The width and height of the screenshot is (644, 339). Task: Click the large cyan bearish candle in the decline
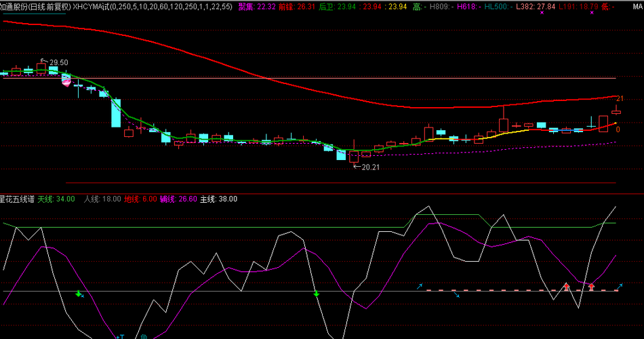(x=116, y=113)
